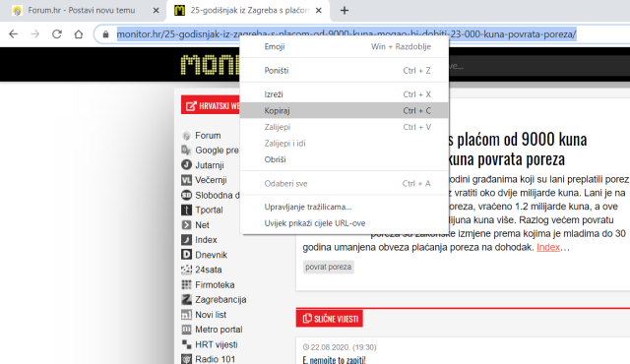Click the Net arrow icon in sidebar
Screen dimensions: 630x364
click(x=186, y=224)
